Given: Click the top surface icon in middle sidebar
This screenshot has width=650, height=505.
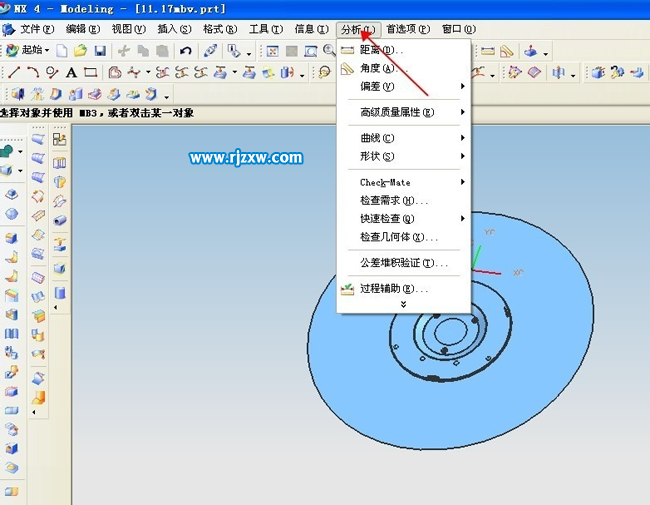Looking at the screenshot, I should pos(38,139).
